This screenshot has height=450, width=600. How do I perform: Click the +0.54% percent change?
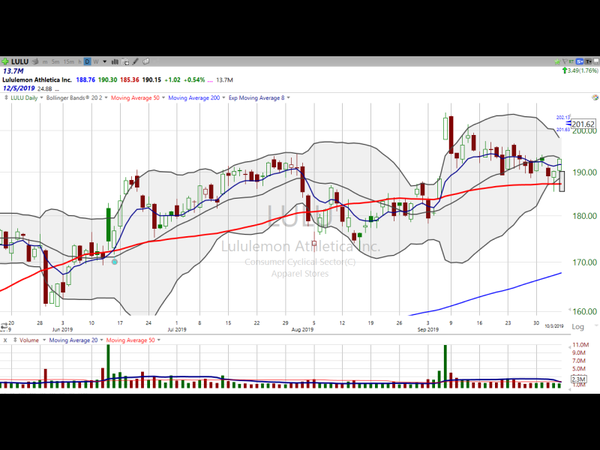pos(194,80)
